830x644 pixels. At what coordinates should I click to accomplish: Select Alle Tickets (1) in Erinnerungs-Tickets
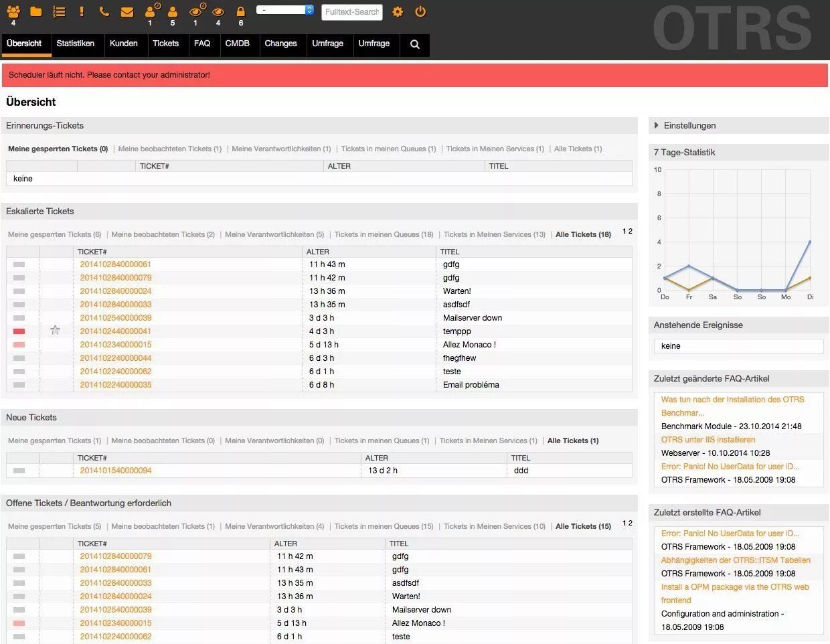coord(578,149)
